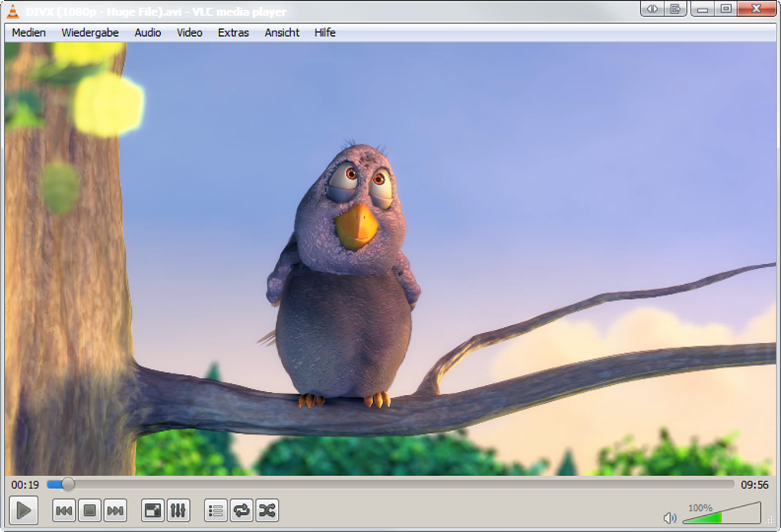
Task: Click the video display area with bird
Action: point(390,259)
